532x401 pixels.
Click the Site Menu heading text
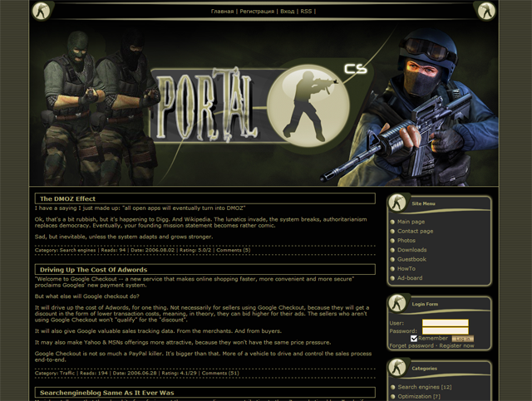(x=423, y=203)
